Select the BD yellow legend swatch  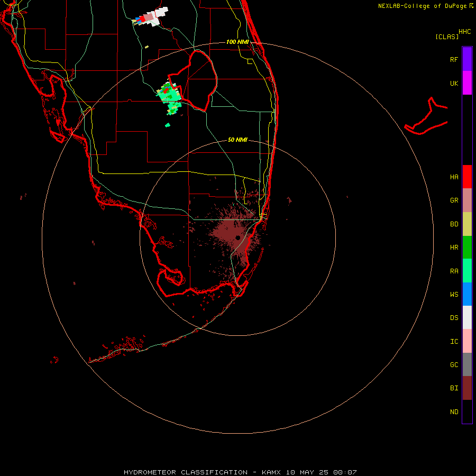click(x=467, y=224)
